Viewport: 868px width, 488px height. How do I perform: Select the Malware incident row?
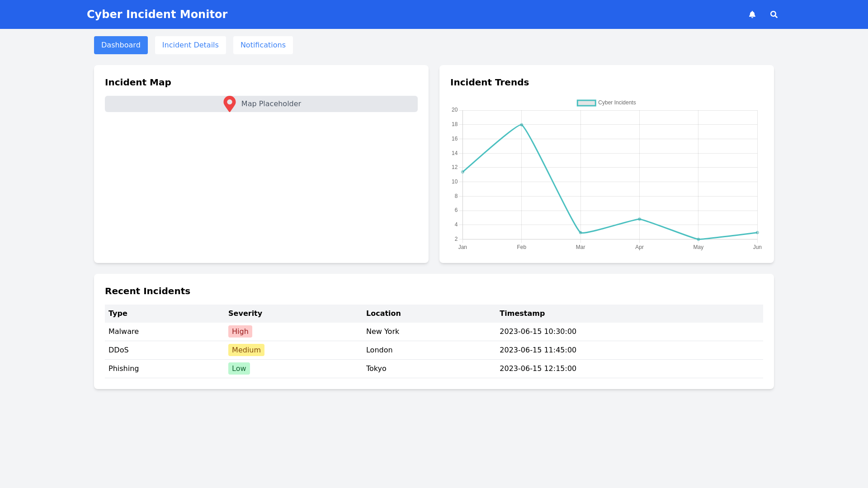[123, 332]
